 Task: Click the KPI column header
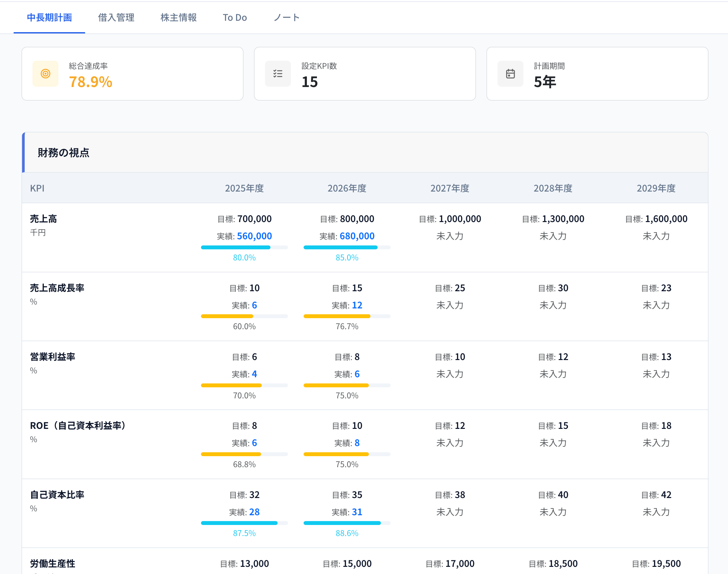pos(38,188)
